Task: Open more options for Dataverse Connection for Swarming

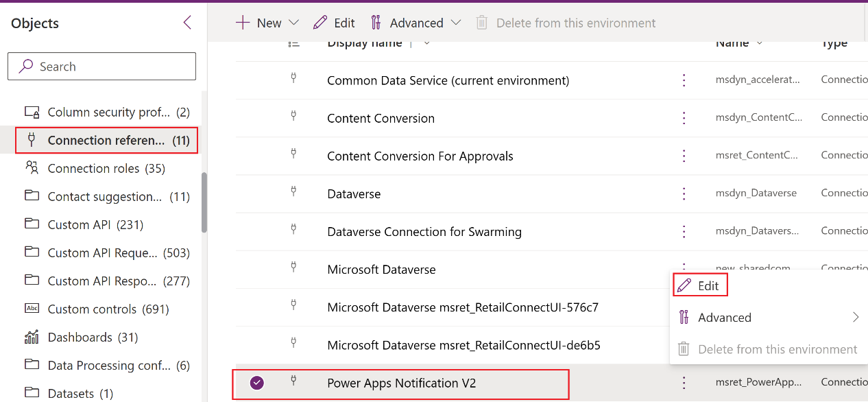Action: (x=684, y=231)
